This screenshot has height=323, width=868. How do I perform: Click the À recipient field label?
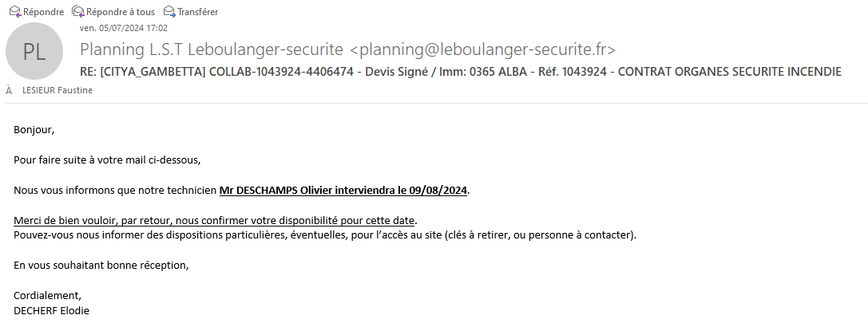(9, 90)
